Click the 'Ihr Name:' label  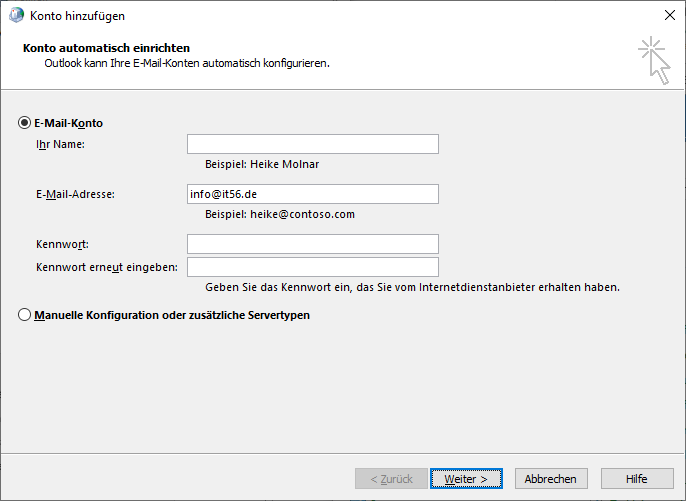60,144
